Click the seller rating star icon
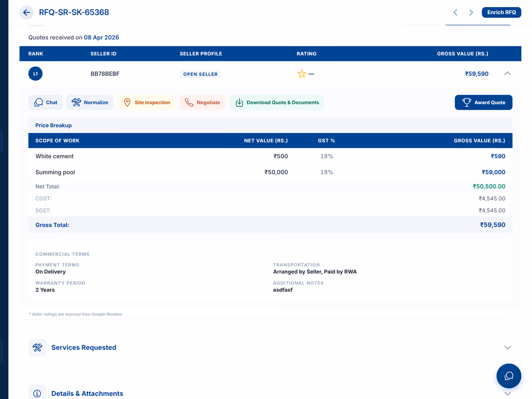The image size is (532, 399). pyautogui.click(x=302, y=74)
